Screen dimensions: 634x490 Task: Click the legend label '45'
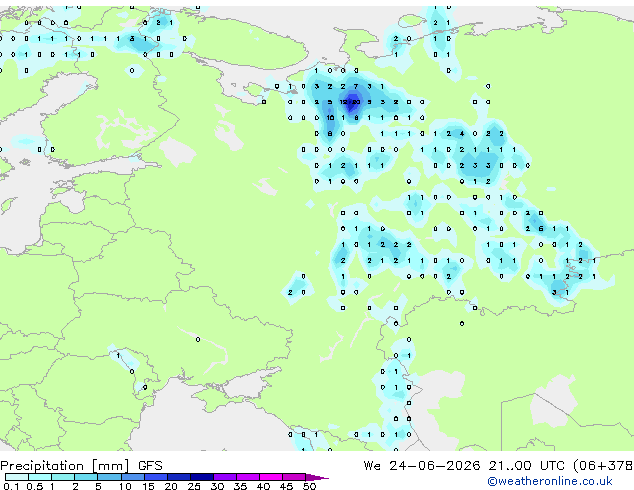(286, 486)
